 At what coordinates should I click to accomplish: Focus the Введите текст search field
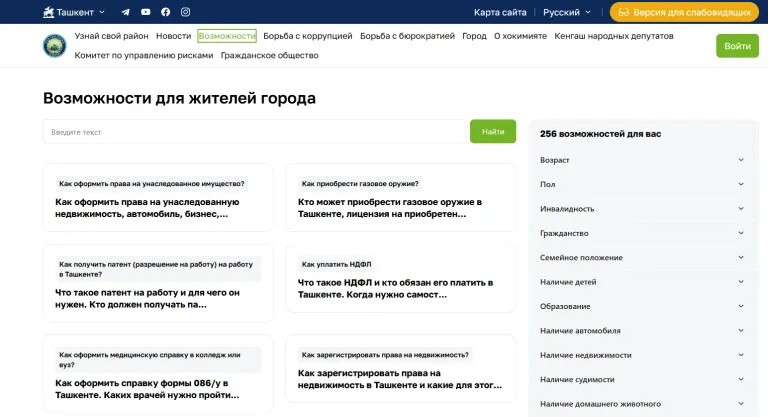click(254, 132)
